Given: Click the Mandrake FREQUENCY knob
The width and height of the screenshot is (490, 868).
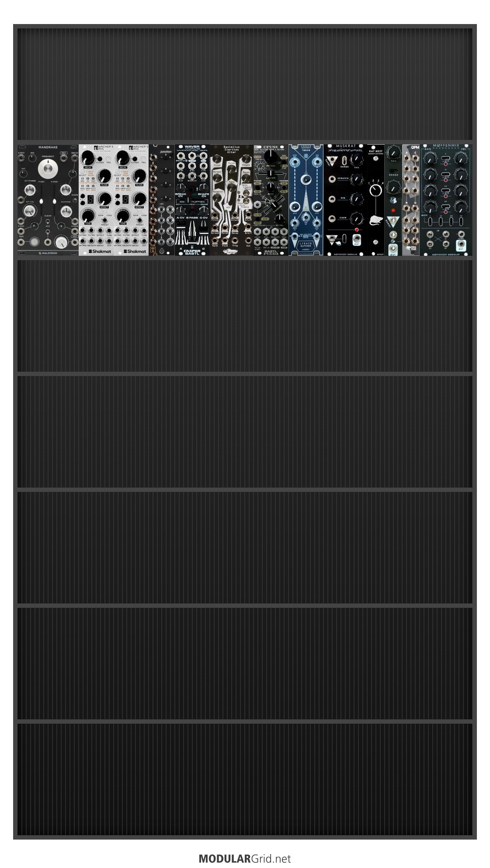Looking at the screenshot, I should click(x=48, y=168).
